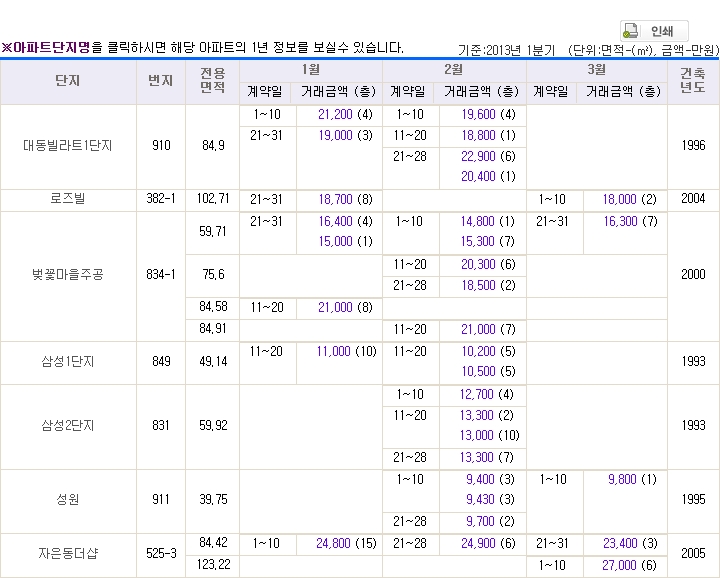The width and height of the screenshot is (720, 578).
Task: Open 자은동더샵 apartment info
Action: tap(68, 553)
